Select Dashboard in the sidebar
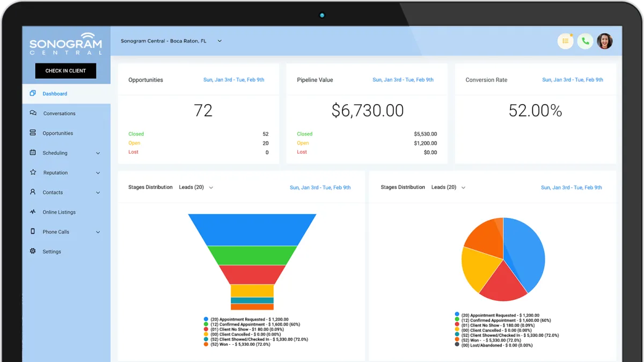Image resolution: width=644 pixels, height=362 pixels. point(55,93)
